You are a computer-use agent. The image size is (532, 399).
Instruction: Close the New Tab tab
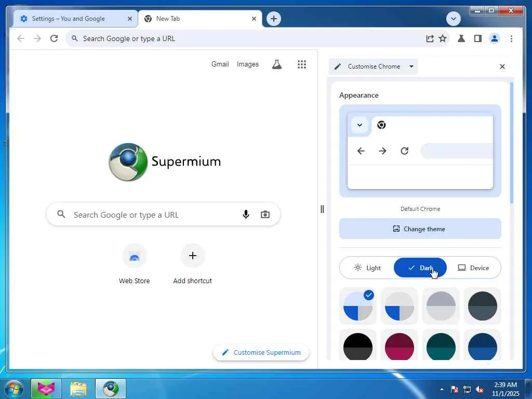pyautogui.click(x=254, y=19)
